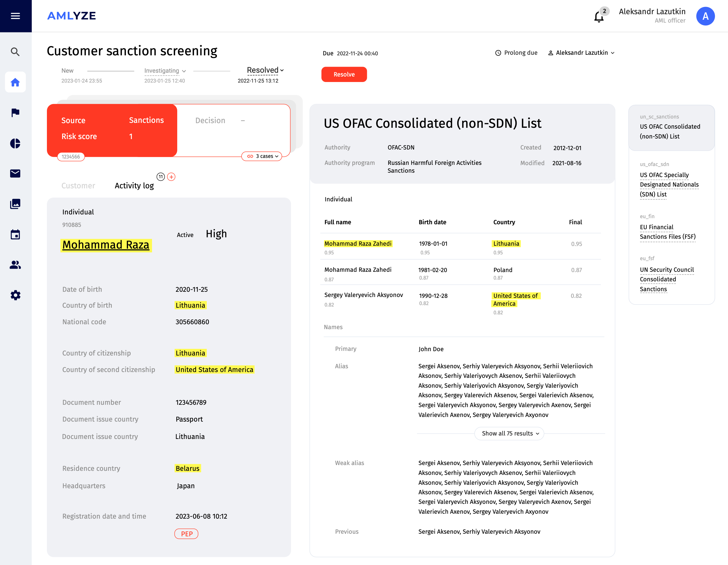Image resolution: width=728 pixels, height=565 pixels.
Task: Open the home icon in sidebar
Action: (15, 82)
